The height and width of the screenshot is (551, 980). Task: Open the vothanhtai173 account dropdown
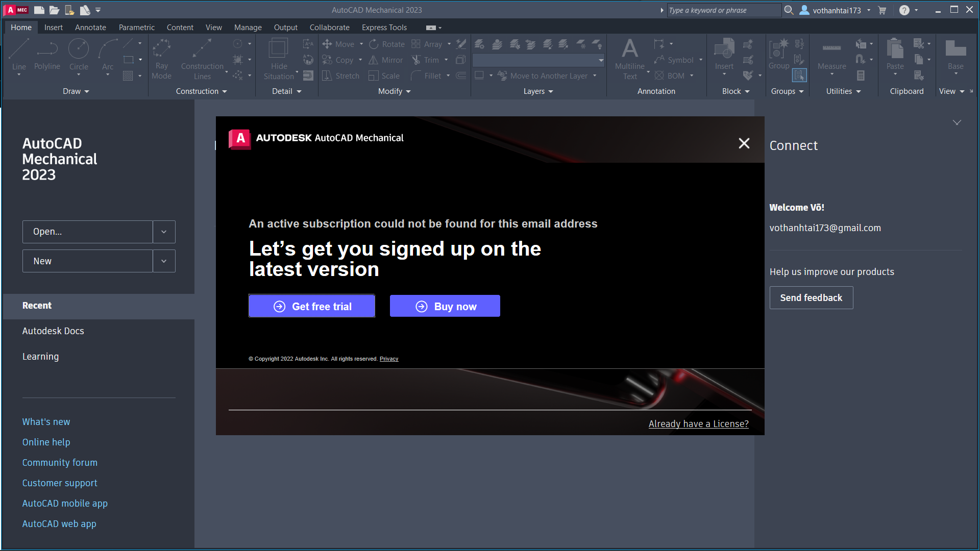[836, 10]
